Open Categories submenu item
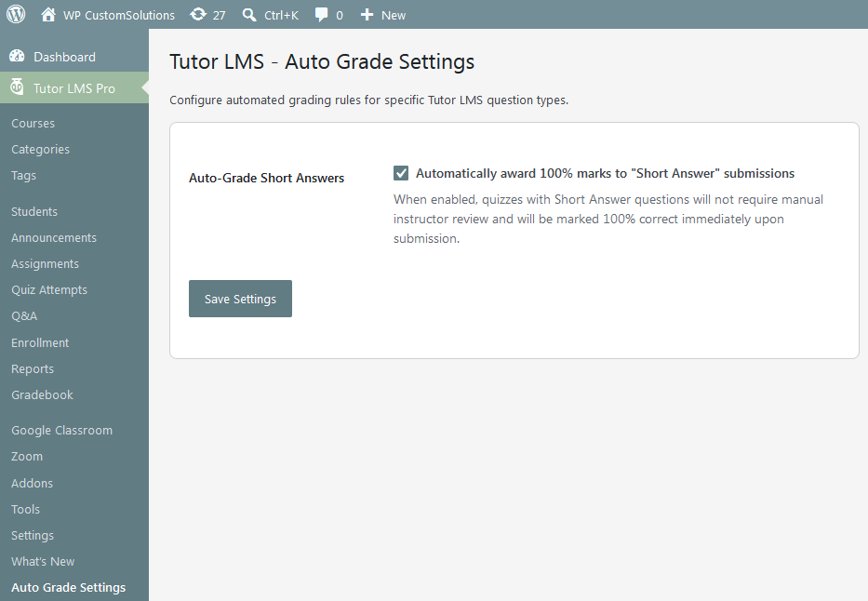The image size is (868, 601). coord(40,150)
